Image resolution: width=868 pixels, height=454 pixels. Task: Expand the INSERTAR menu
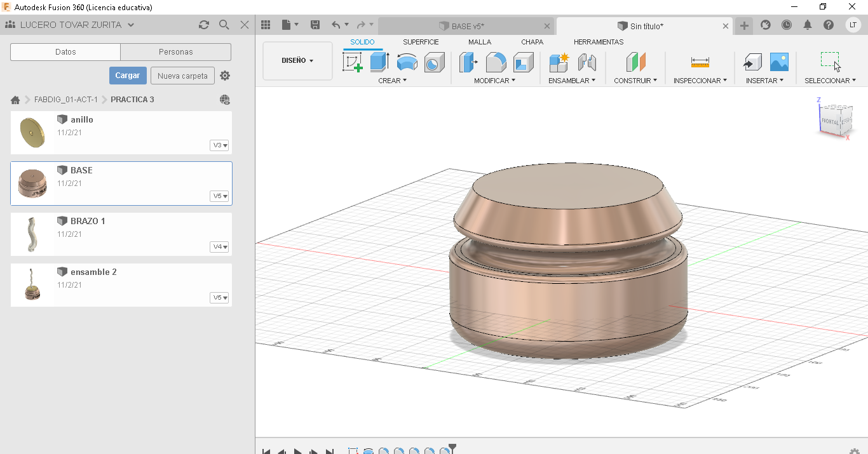764,81
